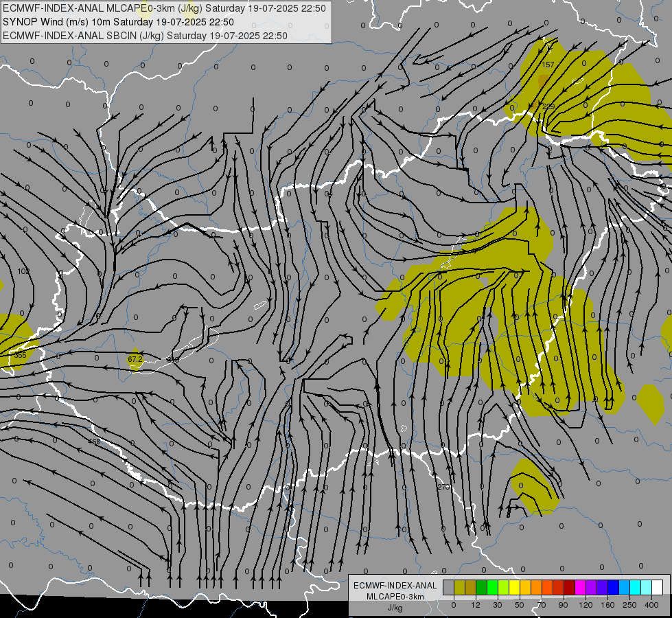This screenshot has height=618, width=672.
Task: Click the title line 'ECMWF-INDEX-ANAL MLCAPE0-3km (J/kg)'
Action: coord(164,8)
